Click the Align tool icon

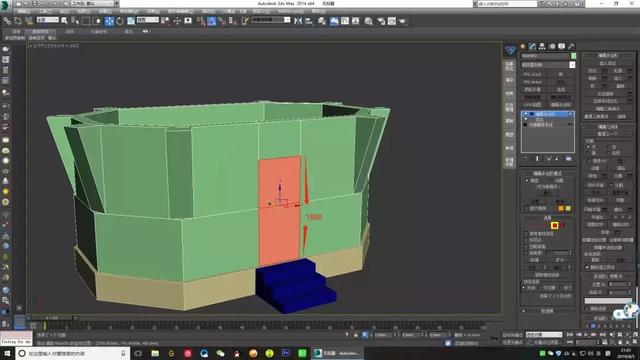click(309, 21)
